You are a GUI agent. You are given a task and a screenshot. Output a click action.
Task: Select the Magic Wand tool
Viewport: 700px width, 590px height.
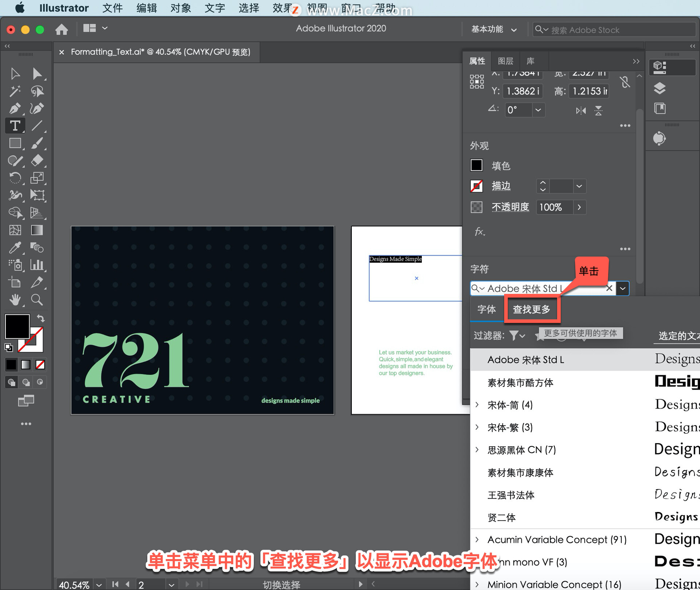(15, 91)
